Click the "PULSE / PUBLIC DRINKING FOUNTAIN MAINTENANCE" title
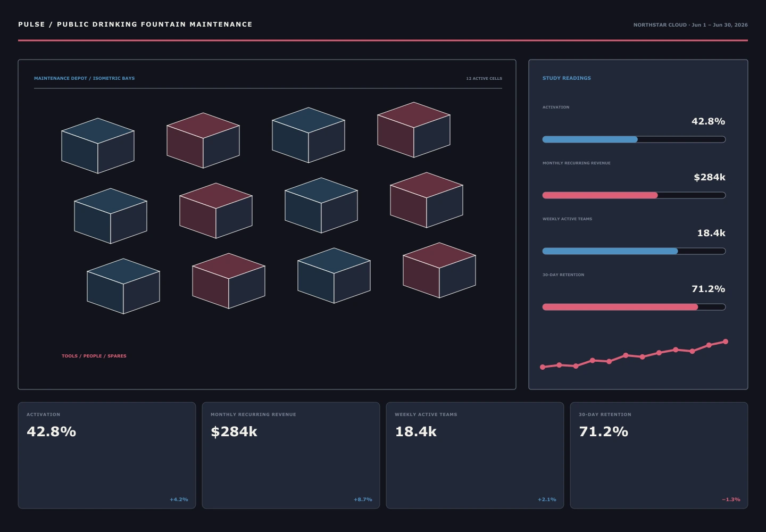The height and width of the screenshot is (532, 766). point(135,24)
